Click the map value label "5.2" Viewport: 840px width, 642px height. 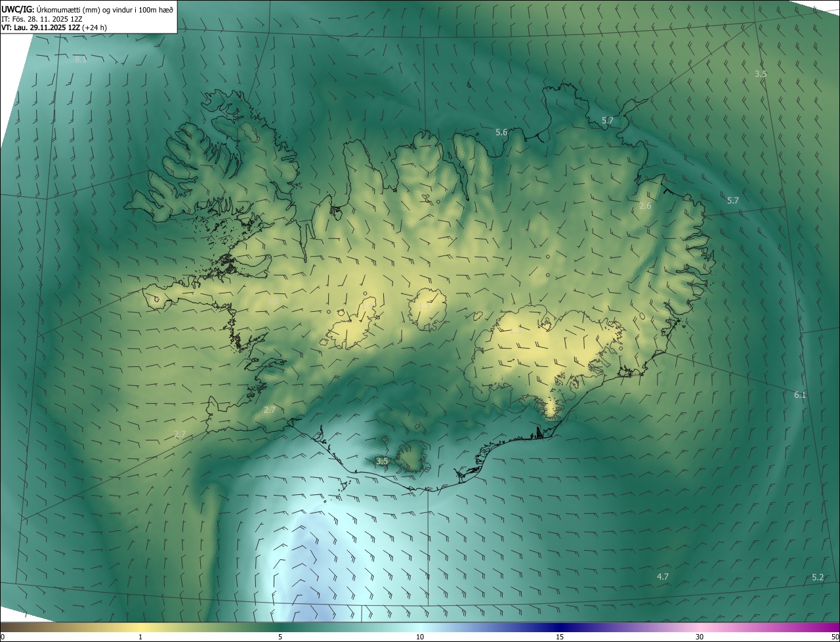point(818,578)
